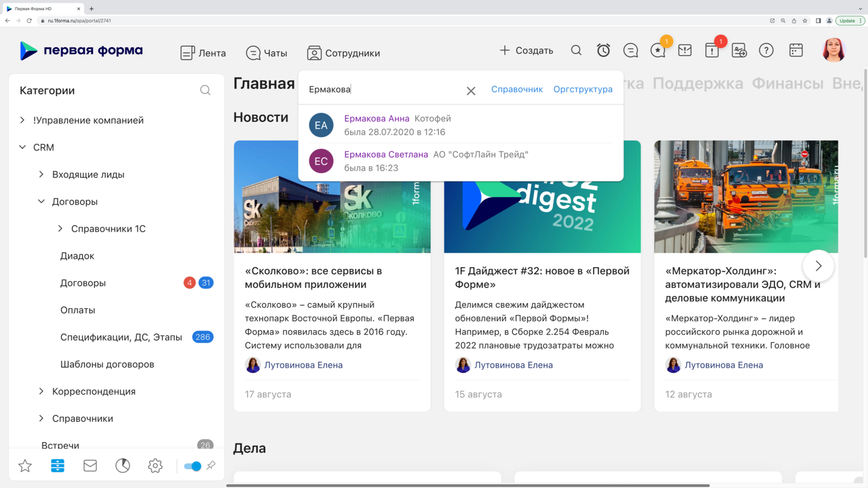The height and width of the screenshot is (488, 868).
Task: Toggle the blue sidebar switch
Action: coord(193,466)
